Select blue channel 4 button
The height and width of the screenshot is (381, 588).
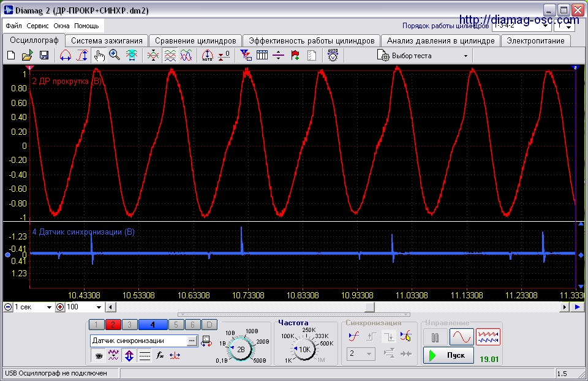click(153, 325)
